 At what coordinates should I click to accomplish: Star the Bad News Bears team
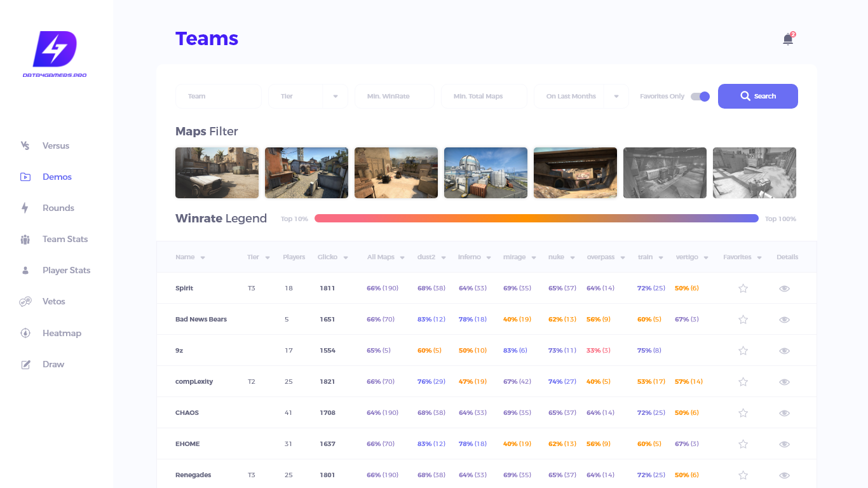click(x=743, y=319)
